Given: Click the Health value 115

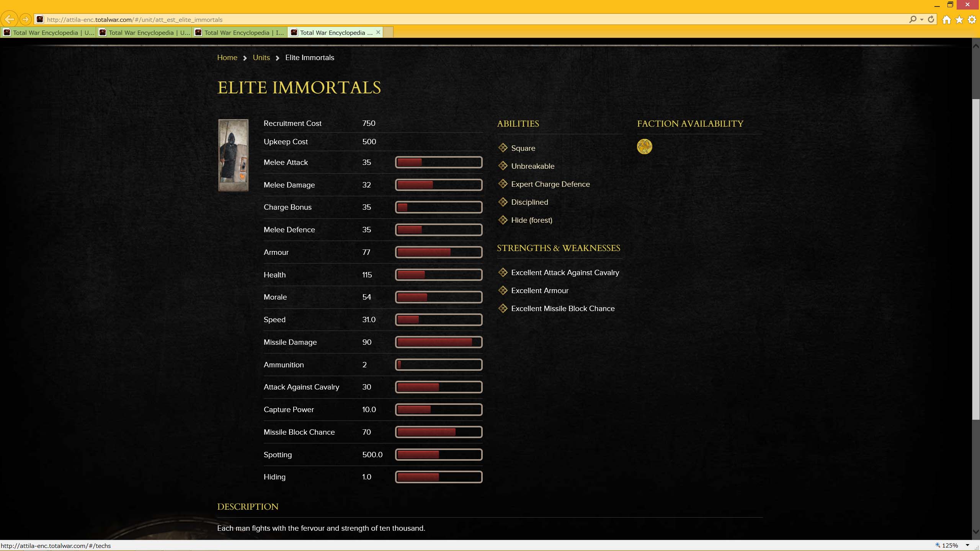Looking at the screenshot, I should 367,275.
